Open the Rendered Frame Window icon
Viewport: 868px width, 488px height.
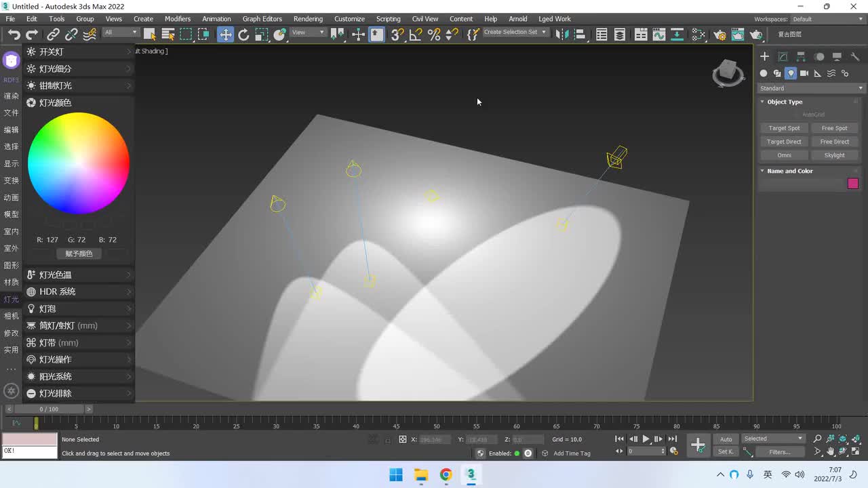click(x=738, y=35)
